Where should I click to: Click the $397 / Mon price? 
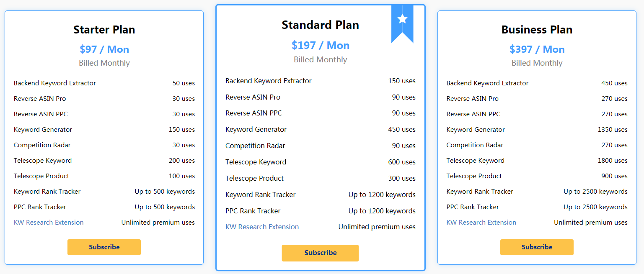[537, 49]
